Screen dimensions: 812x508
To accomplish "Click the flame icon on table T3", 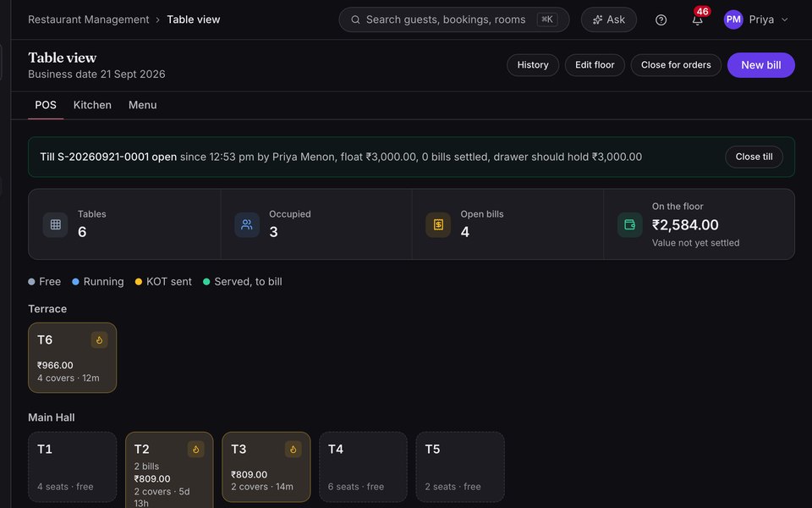I will (x=294, y=450).
